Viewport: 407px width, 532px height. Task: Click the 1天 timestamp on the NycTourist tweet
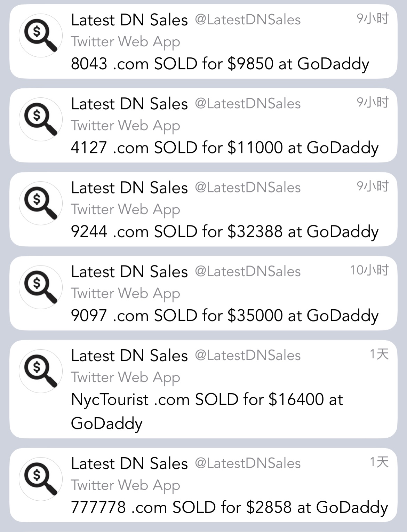(x=379, y=354)
